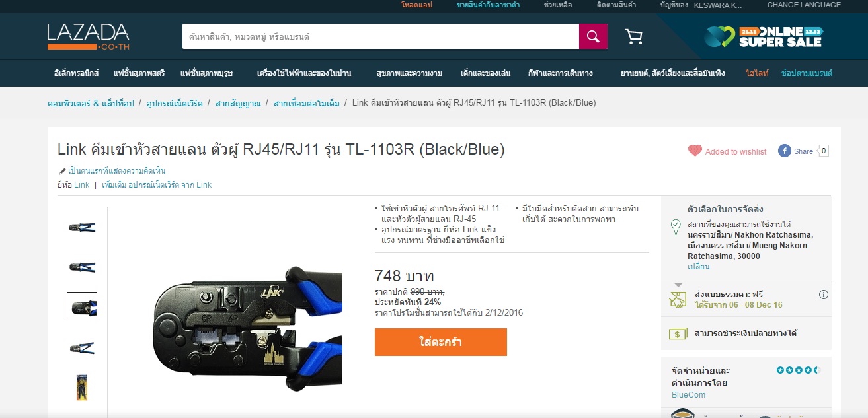The width and height of the screenshot is (868, 418).
Task: Open the อิเล็กทรอนิกส์ category menu
Action: tap(77, 73)
